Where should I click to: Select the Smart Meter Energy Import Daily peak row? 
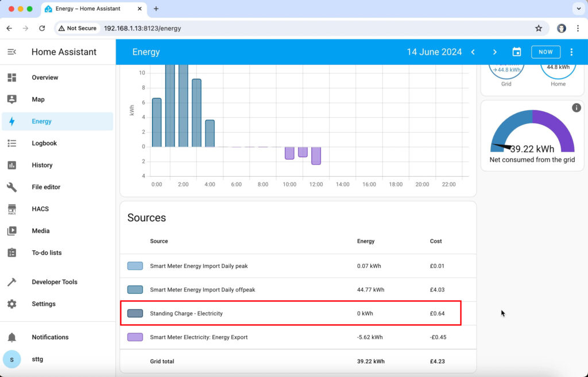pyautogui.click(x=298, y=266)
